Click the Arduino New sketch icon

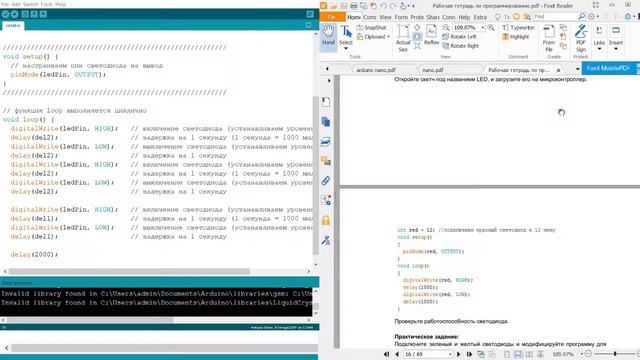point(25,14)
